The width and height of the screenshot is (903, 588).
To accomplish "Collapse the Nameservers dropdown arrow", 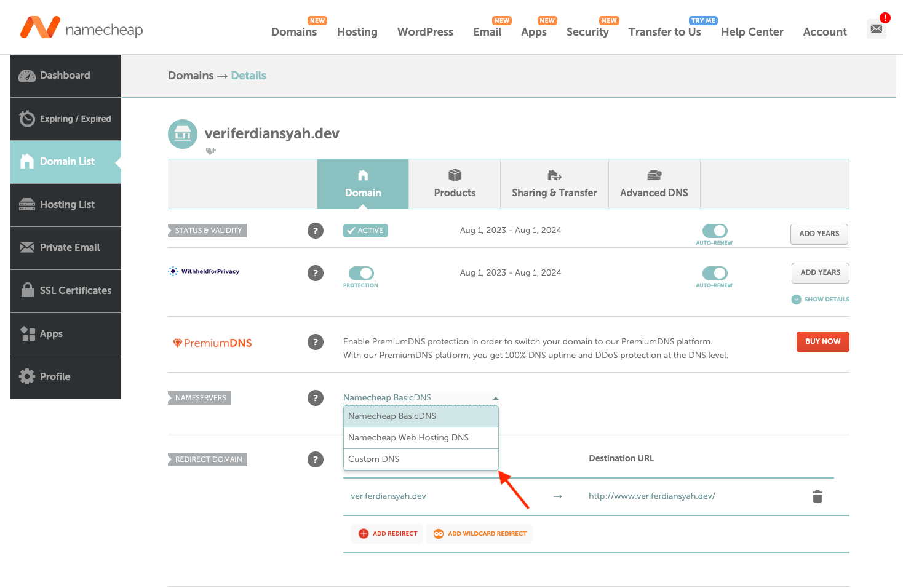I will point(495,399).
